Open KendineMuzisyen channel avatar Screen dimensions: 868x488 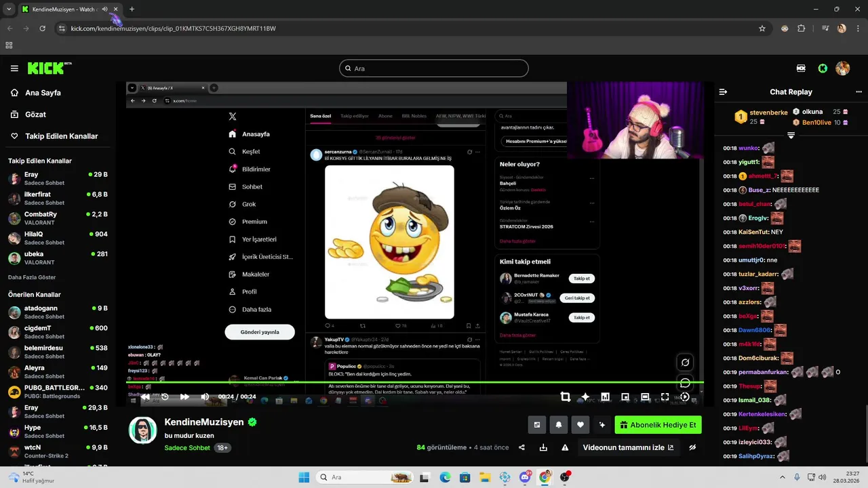point(143,430)
